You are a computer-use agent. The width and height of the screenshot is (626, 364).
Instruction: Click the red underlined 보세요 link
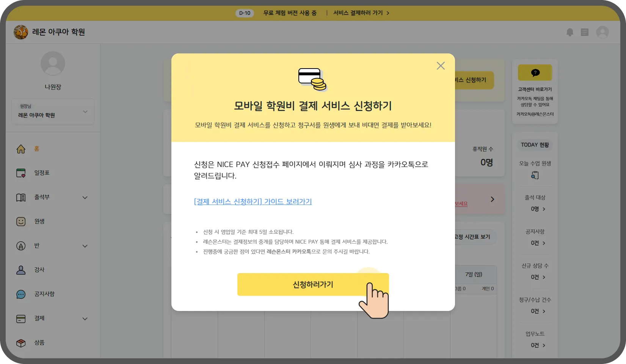coord(461,204)
